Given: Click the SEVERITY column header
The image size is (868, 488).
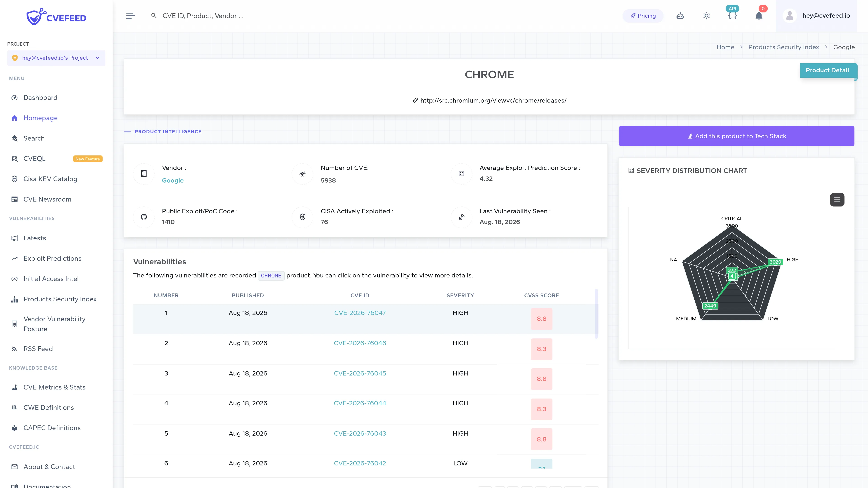Looking at the screenshot, I should 460,295.
